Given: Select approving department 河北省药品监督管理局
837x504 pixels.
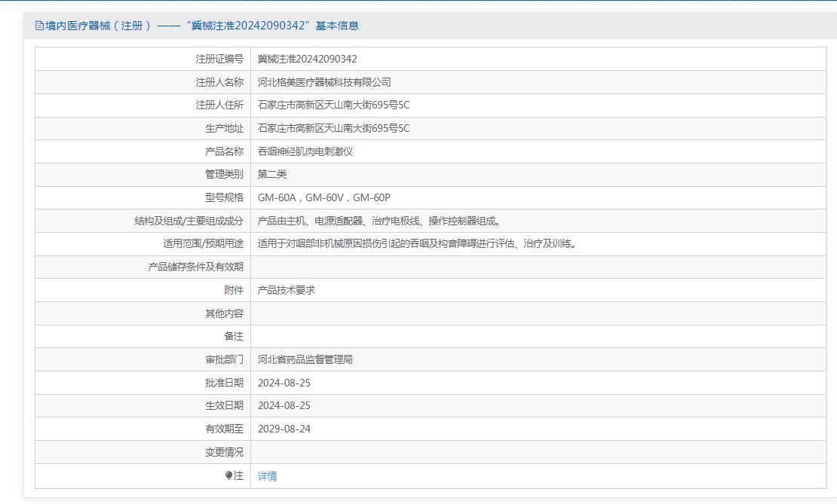Looking at the screenshot, I should coord(305,359).
